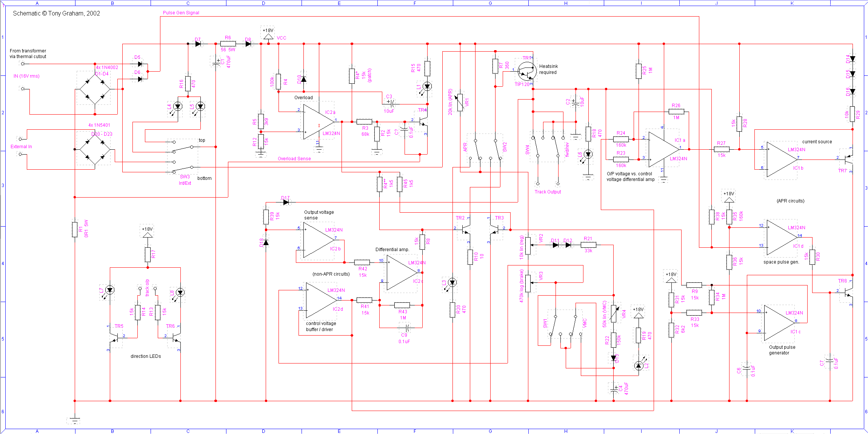Screen dimensions: 868x434
Task: Click the Track Output label text
Action: [x=547, y=192]
